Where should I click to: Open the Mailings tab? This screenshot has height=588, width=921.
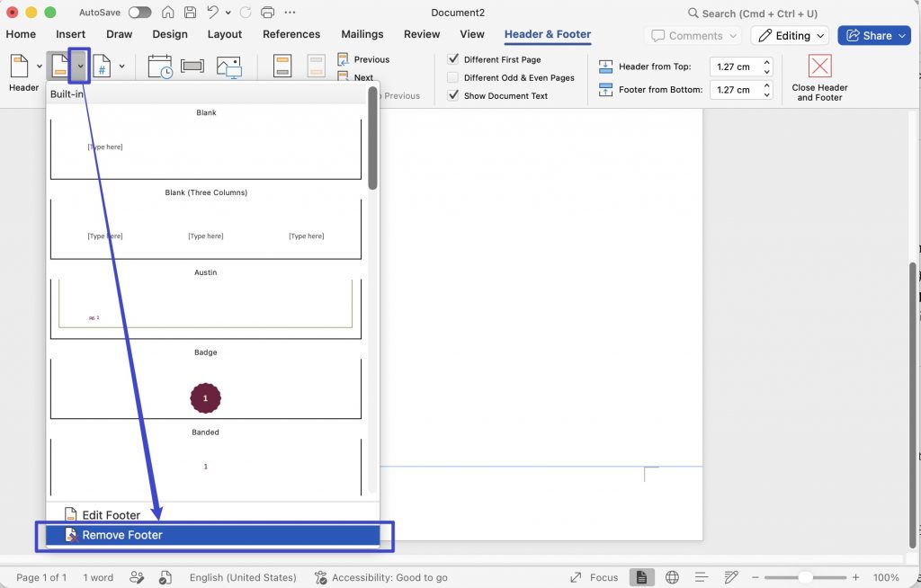[362, 34]
